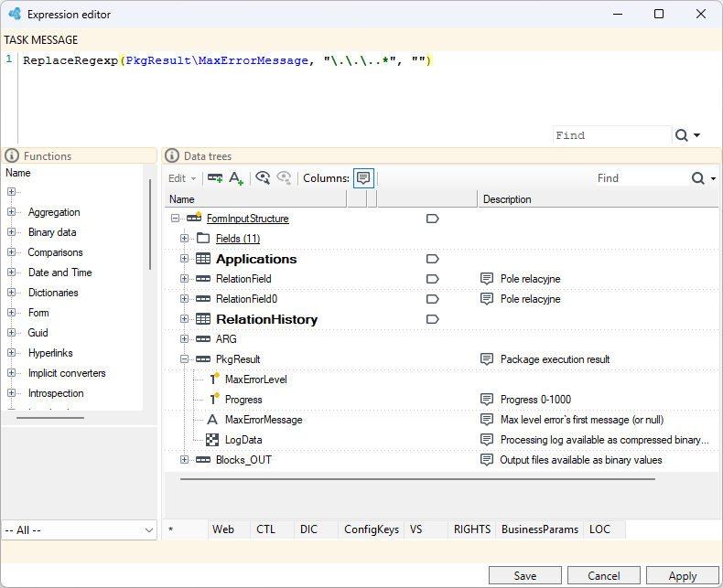Click comment icon for MaxErrorMessage description
Image resolution: width=723 pixels, height=588 pixels.
[x=487, y=420]
